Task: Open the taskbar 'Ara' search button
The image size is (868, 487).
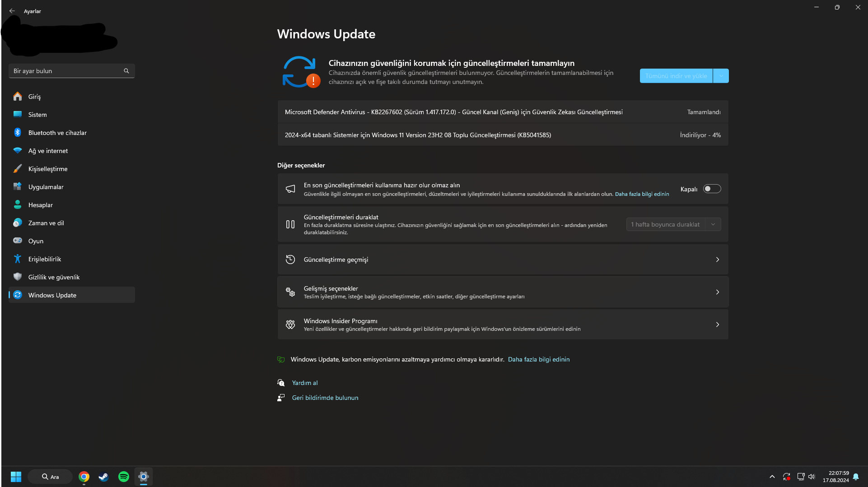Action: (50, 477)
